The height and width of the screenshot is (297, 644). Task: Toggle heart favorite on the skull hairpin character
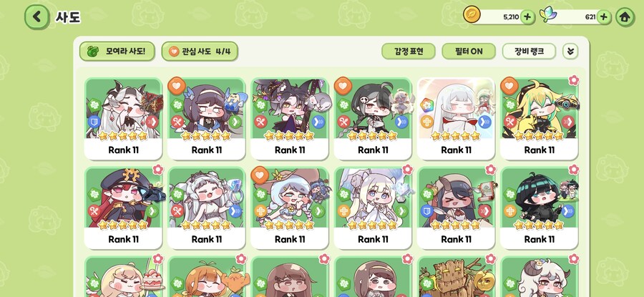[x=342, y=85]
